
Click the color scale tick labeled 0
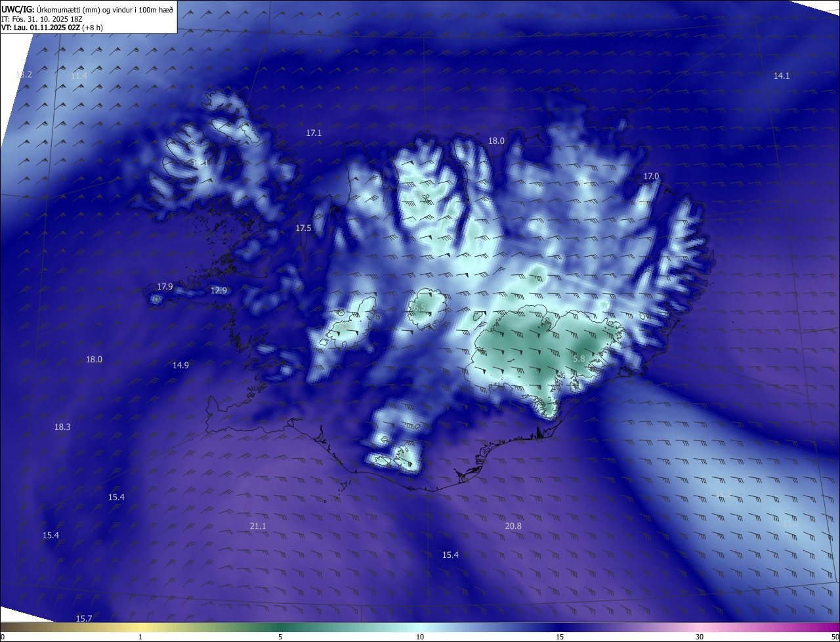click(x=2, y=637)
